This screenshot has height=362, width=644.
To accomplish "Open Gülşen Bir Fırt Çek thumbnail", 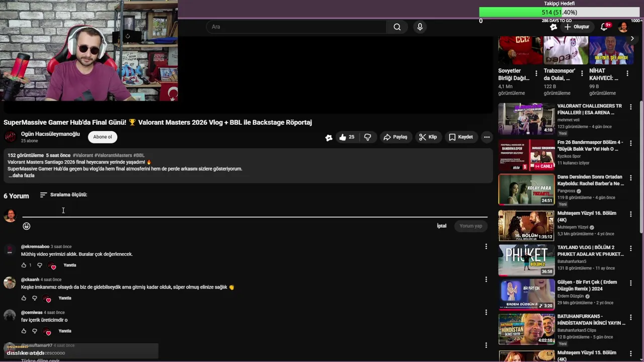I will [526, 295].
